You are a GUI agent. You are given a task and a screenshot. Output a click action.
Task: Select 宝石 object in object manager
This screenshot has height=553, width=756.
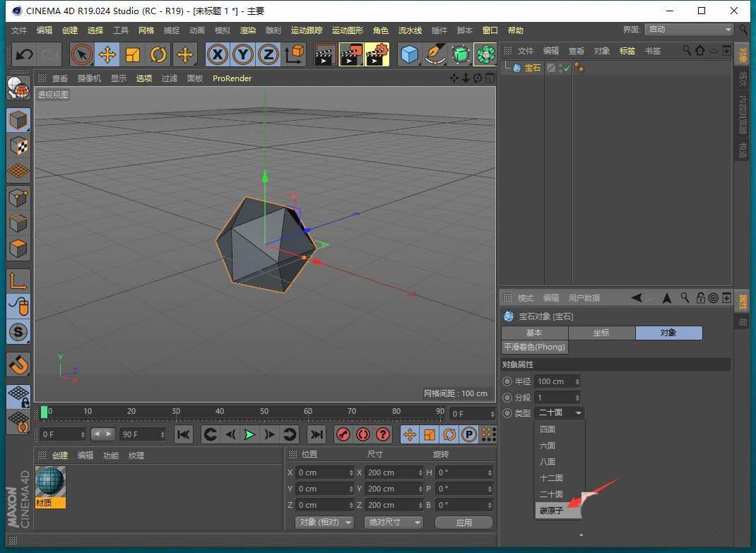click(532, 68)
